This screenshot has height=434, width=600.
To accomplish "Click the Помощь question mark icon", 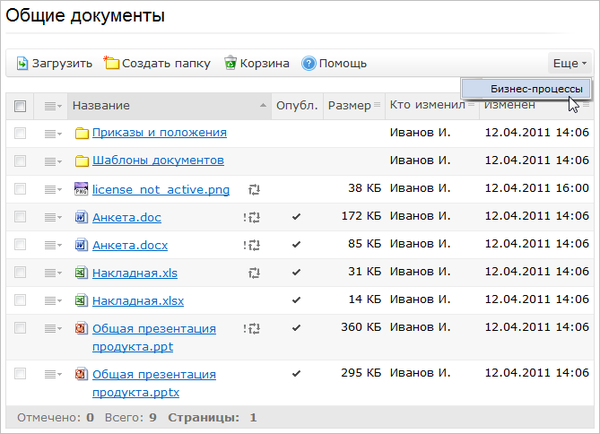I will click(309, 64).
